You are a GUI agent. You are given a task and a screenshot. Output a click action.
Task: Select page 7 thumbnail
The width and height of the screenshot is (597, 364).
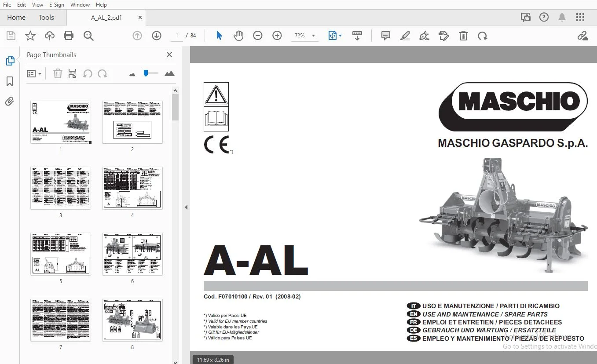(61, 320)
